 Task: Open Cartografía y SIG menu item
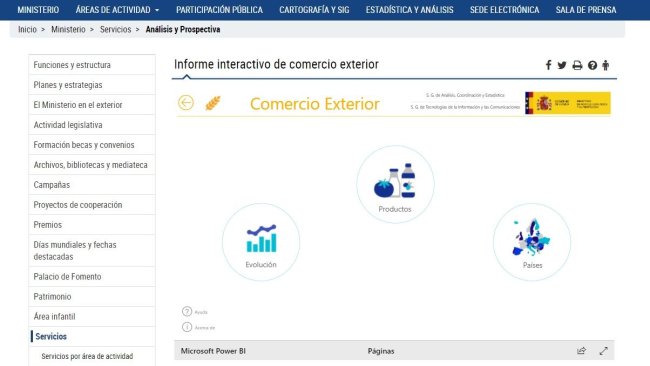pyautogui.click(x=314, y=10)
